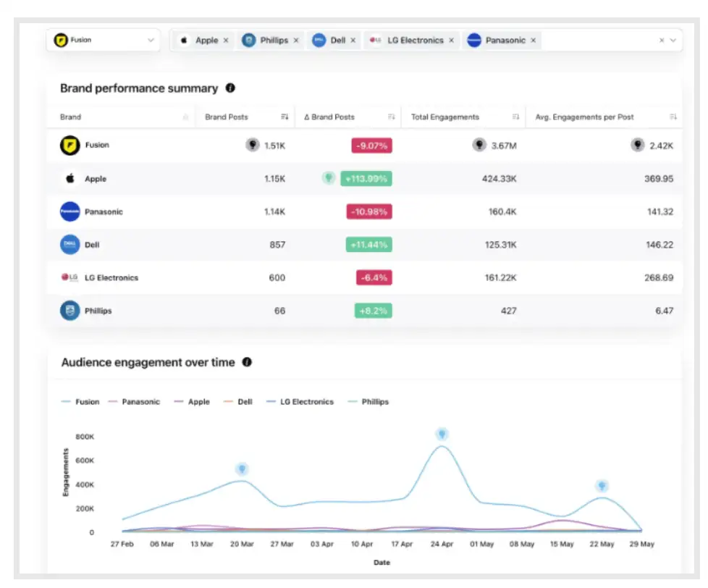708x588 pixels.
Task: Sort by Δ Brand Posts column
Action: coord(392,117)
